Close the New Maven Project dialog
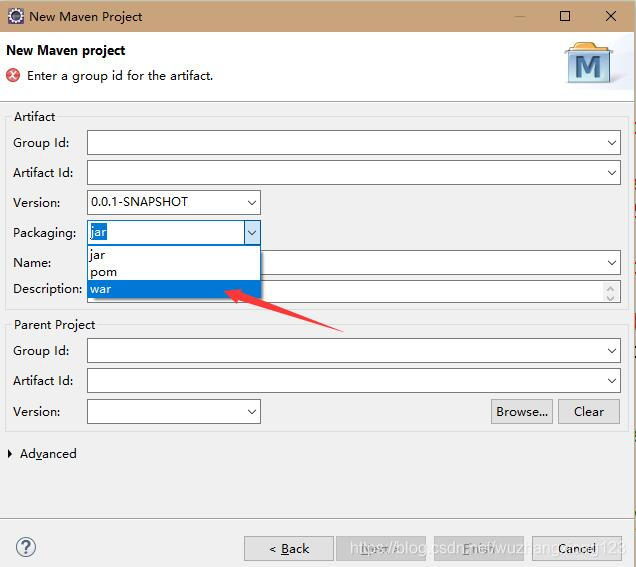This screenshot has height=567, width=636. point(611,16)
